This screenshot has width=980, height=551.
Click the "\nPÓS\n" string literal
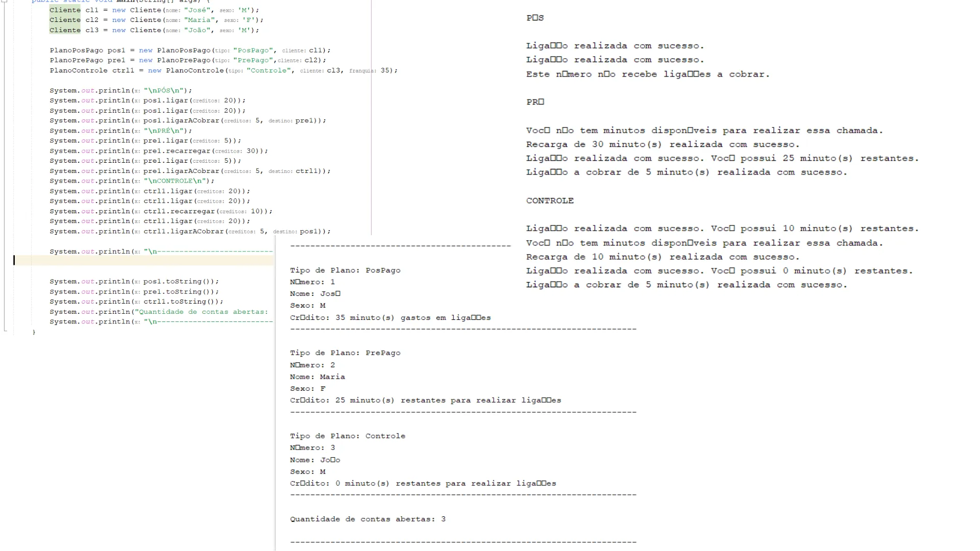point(165,90)
